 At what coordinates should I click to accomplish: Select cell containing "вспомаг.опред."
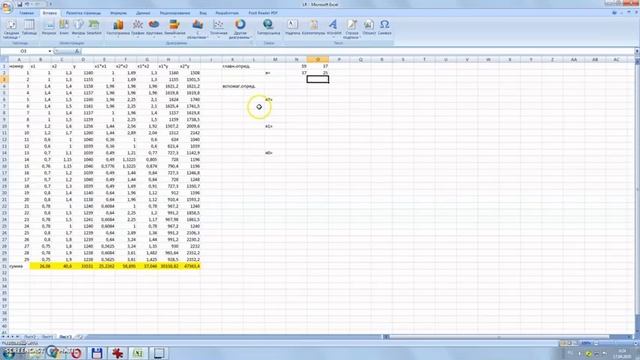239,86
